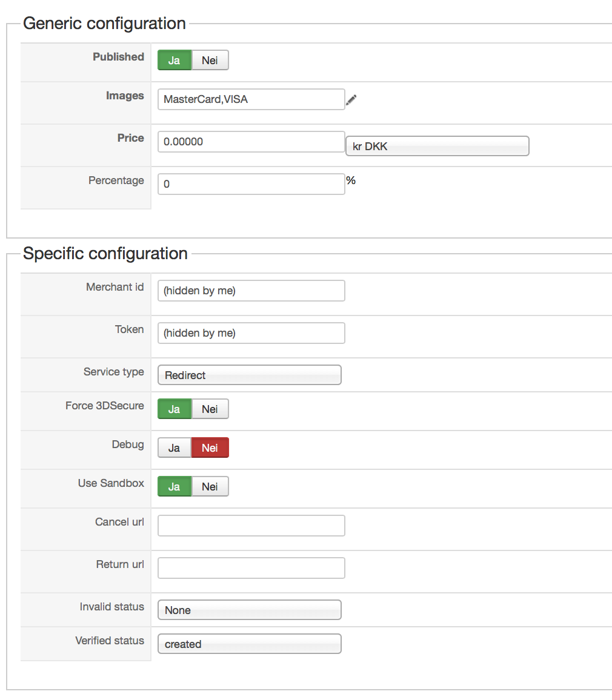612x700 pixels.
Task: Open the Verified status dropdown
Action: point(249,644)
